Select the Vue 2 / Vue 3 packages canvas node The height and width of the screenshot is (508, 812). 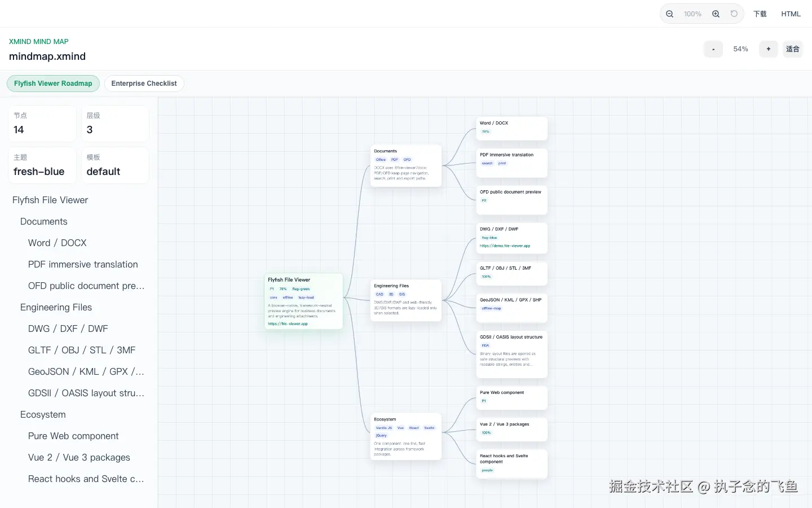512,430
